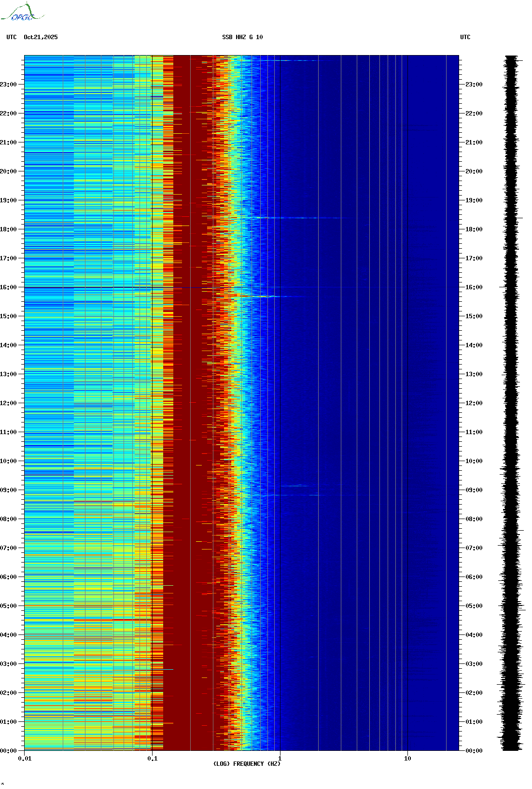532x789 pixels.
Task: Select the 18:00 marker on right axis
Action: tap(474, 229)
